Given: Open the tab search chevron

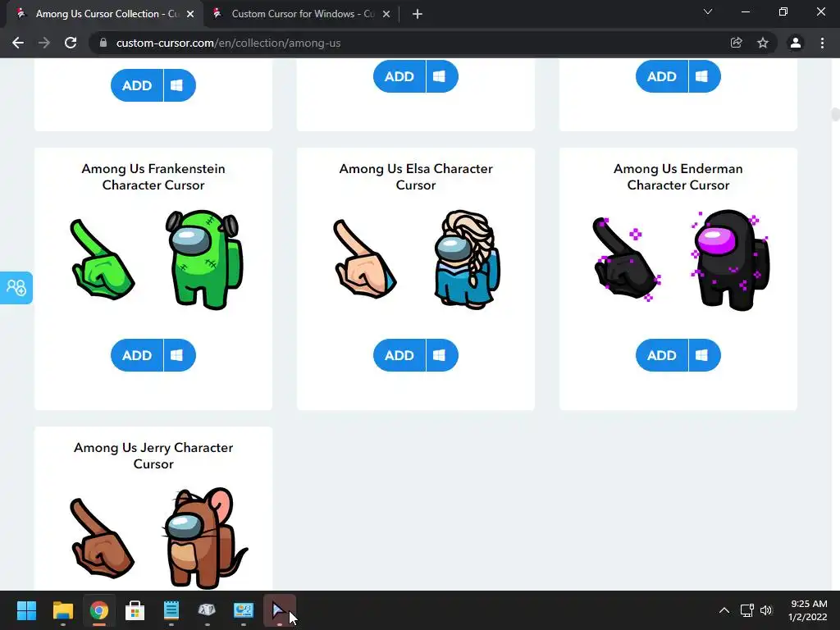Looking at the screenshot, I should 708,11.
